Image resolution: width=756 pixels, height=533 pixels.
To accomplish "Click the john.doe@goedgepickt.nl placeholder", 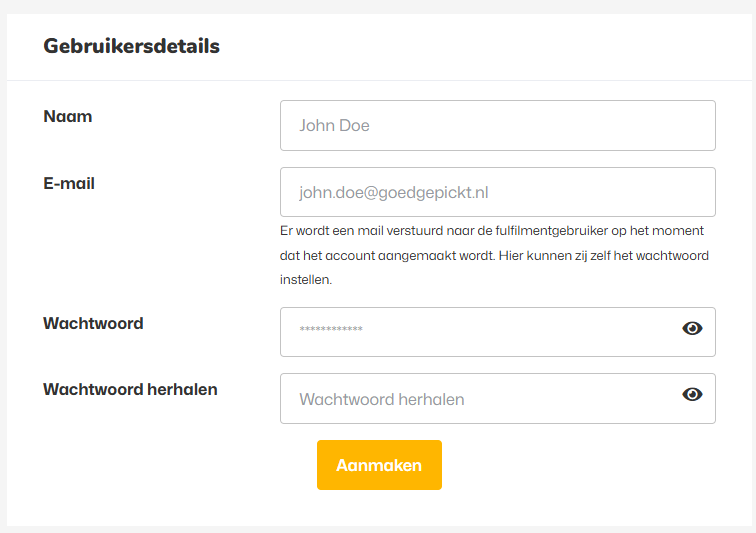I will [x=393, y=192].
